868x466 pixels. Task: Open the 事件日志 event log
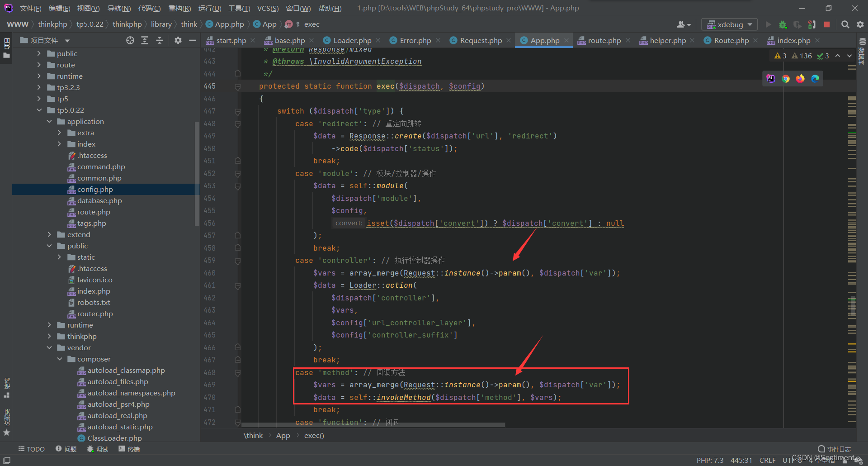pos(835,449)
